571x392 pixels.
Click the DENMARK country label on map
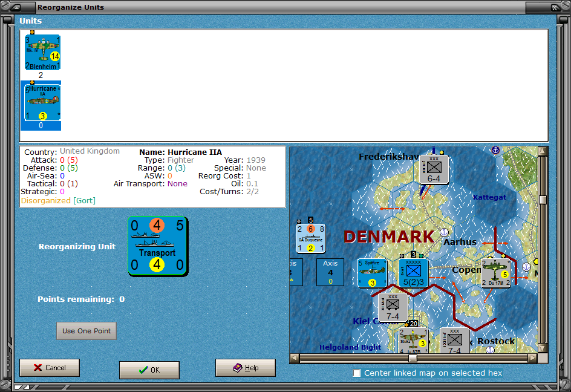pyautogui.click(x=389, y=237)
